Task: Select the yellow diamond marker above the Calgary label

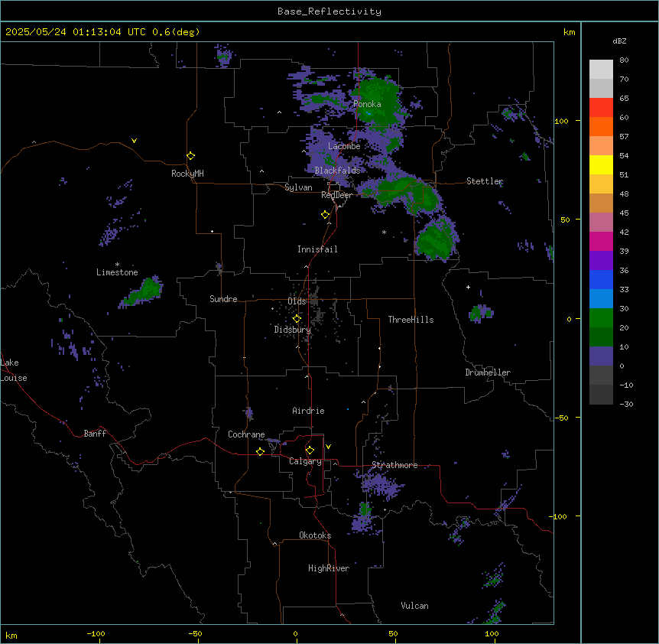Action: pos(310,450)
